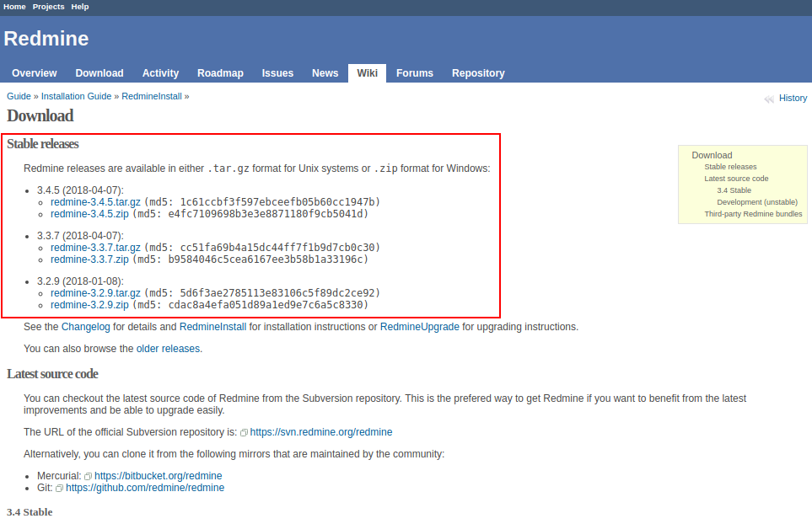Click the 3.4 Stable subheading
The image size is (812, 524).
tap(30, 512)
